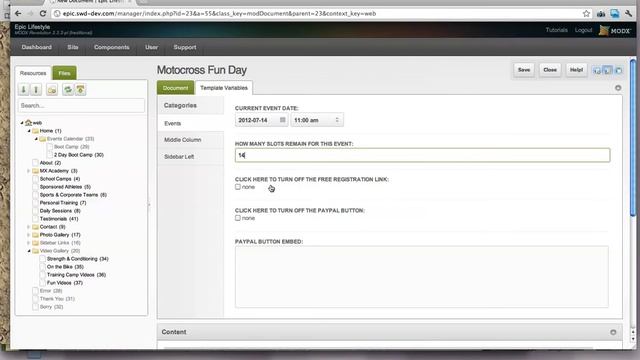Open the Dashboard menu

pos(37,47)
